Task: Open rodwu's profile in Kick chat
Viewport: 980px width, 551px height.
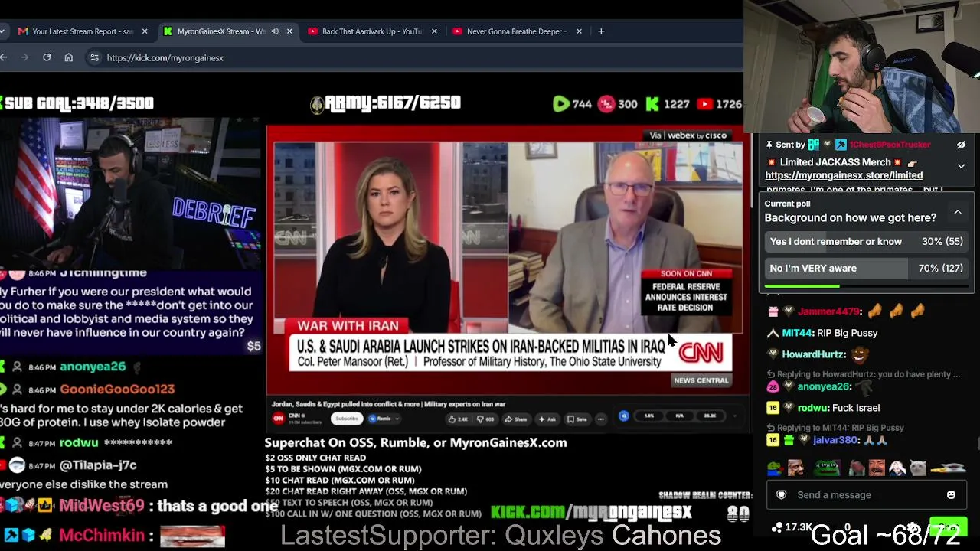Action: [x=812, y=408]
